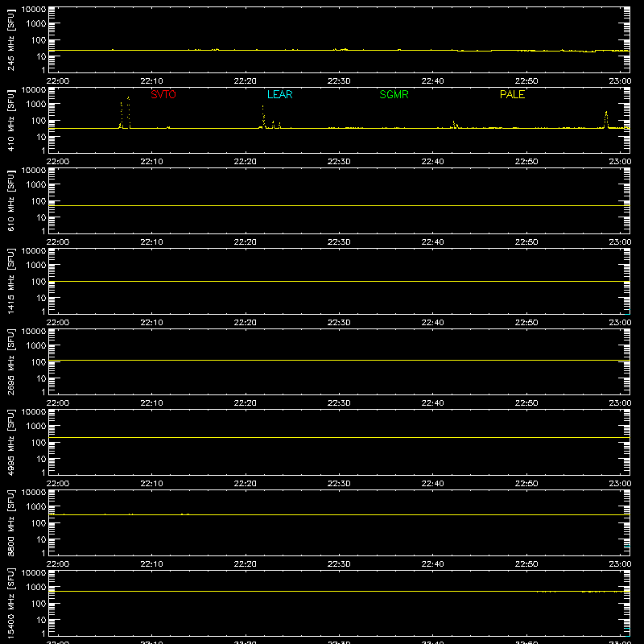
Task: Select the 15400 MHz [SFU] axis title
Action: coord(10,604)
